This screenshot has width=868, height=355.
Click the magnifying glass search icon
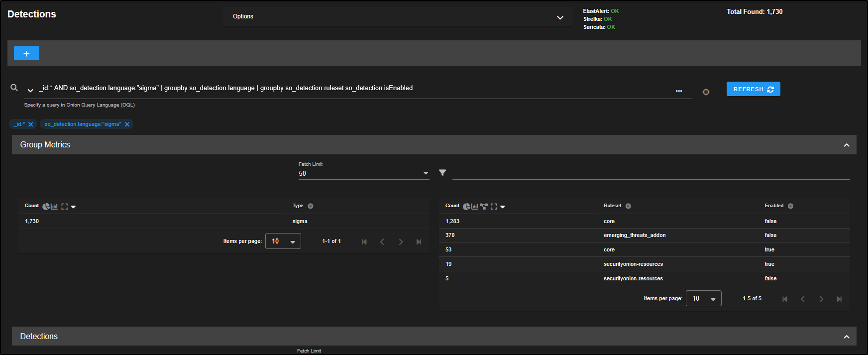pos(14,88)
